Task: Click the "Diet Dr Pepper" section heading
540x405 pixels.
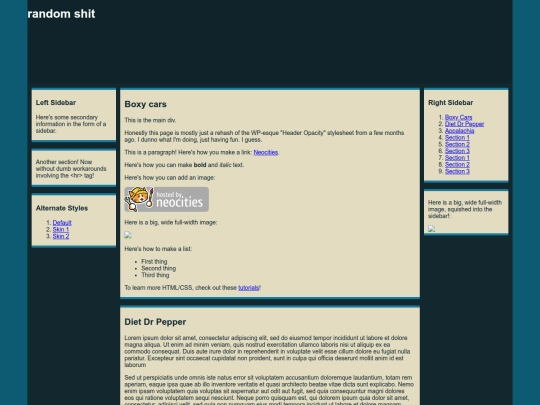Action: pos(155,322)
